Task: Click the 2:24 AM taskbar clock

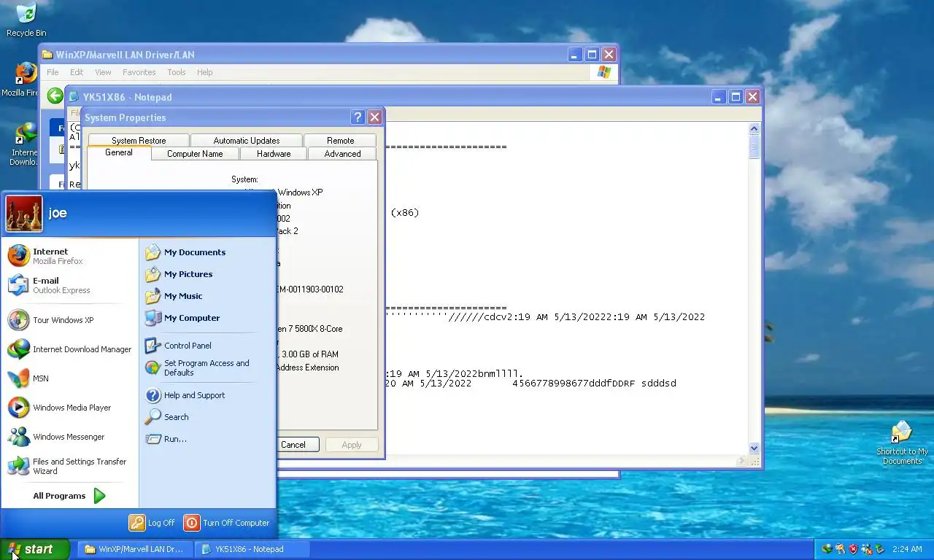Action: (907, 549)
